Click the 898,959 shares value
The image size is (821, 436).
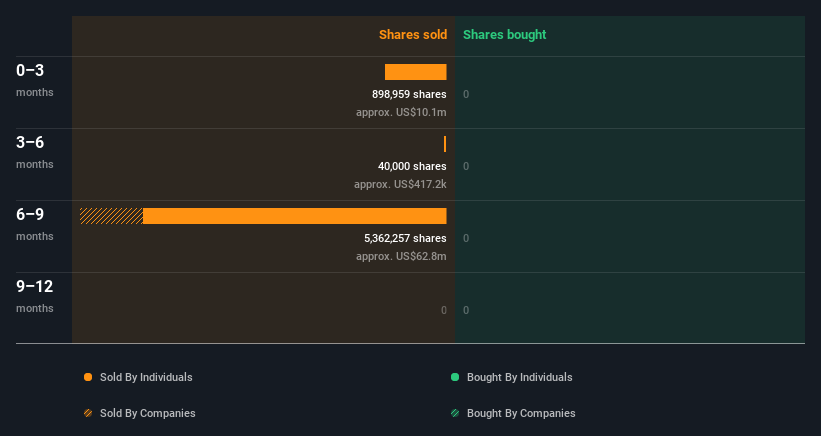pyautogui.click(x=409, y=94)
